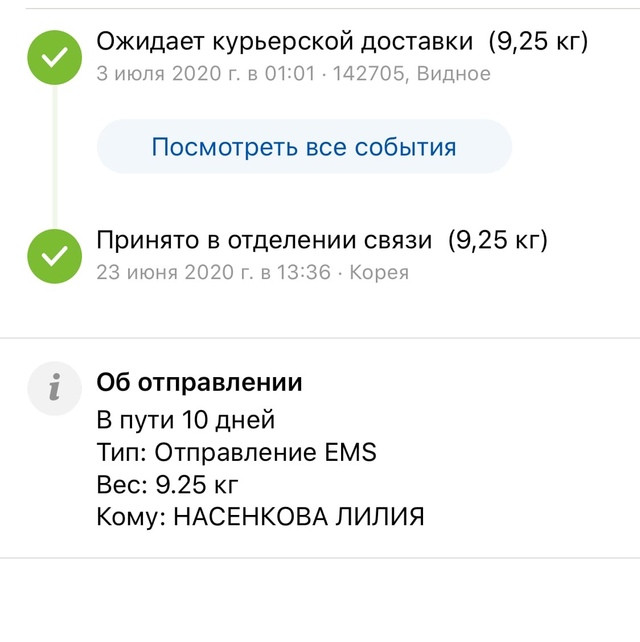Tap the '(9,25 кг)' weight on accepted status
Screen dimensions: 640x642
(498, 240)
